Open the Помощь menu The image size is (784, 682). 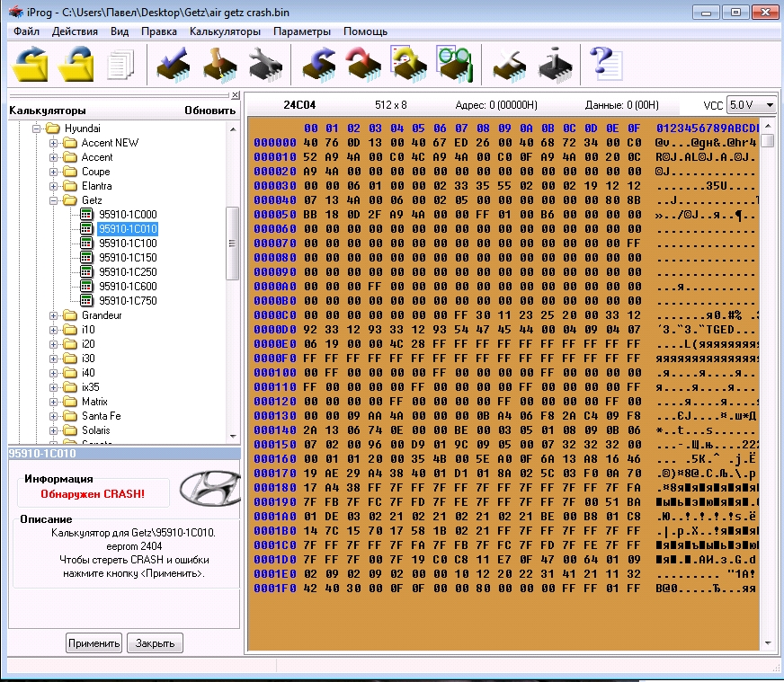[366, 31]
